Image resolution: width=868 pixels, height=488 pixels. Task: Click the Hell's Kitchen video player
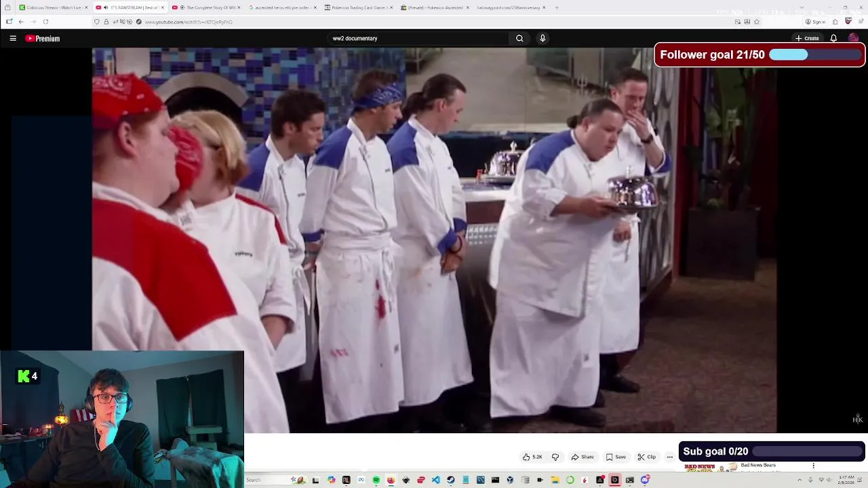click(434, 240)
